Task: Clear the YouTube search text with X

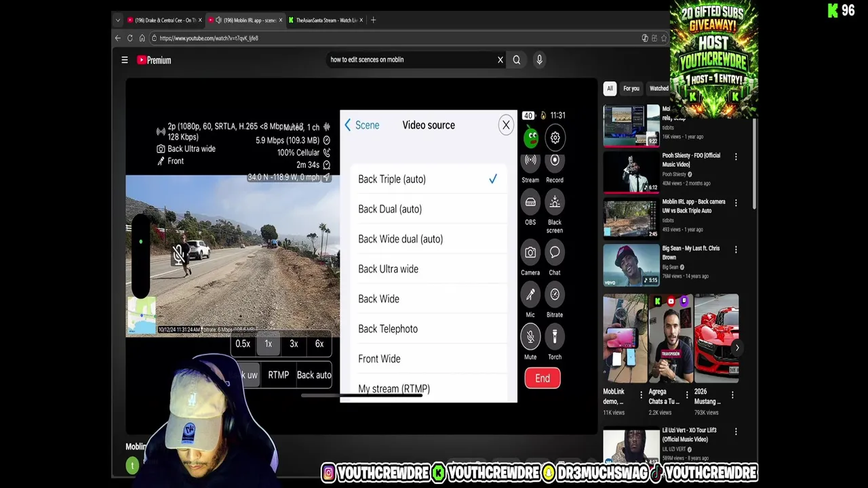Action: click(500, 60)
